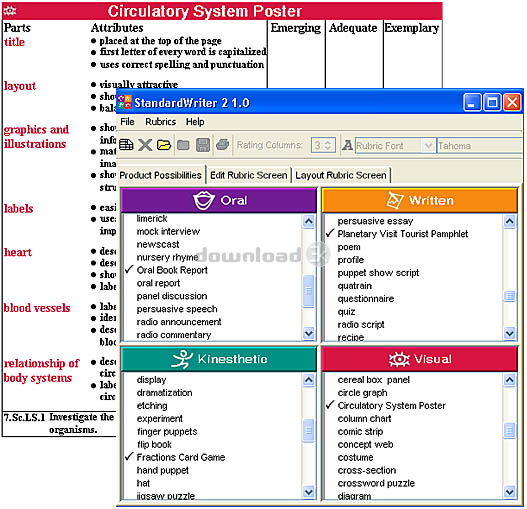Click the grayed-out print icon
This screenshot has height=509, width=527.
222,145
